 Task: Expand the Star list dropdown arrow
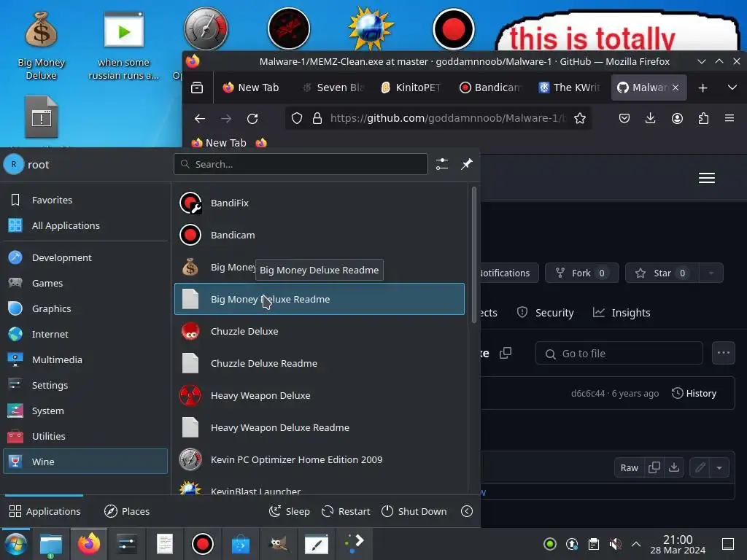click(711, 273)
